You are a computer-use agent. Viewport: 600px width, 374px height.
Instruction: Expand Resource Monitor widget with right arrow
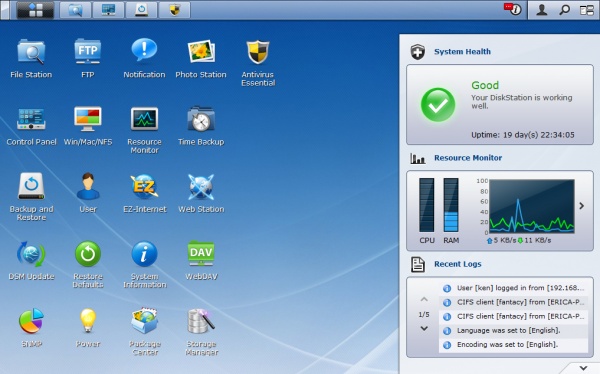pos(582,206)
